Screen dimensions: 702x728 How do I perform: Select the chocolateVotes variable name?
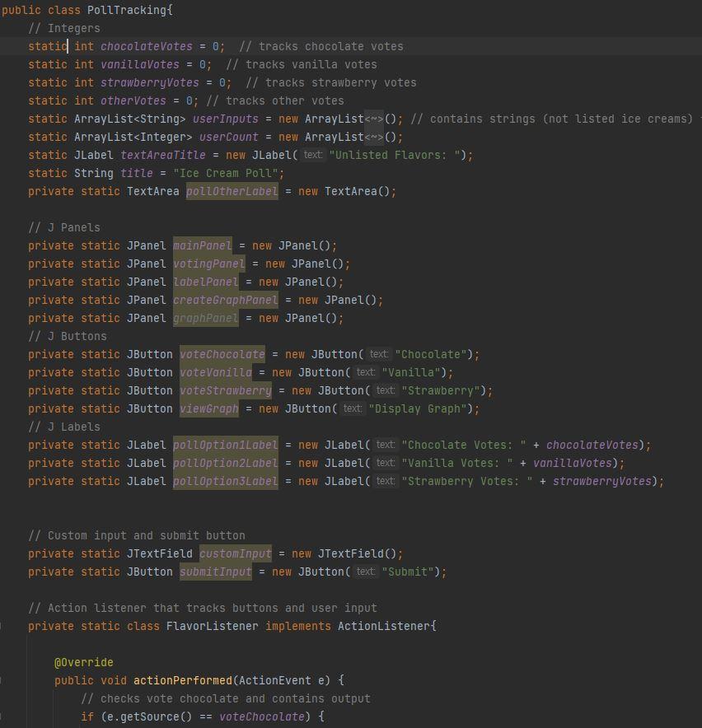click(146, 46)
